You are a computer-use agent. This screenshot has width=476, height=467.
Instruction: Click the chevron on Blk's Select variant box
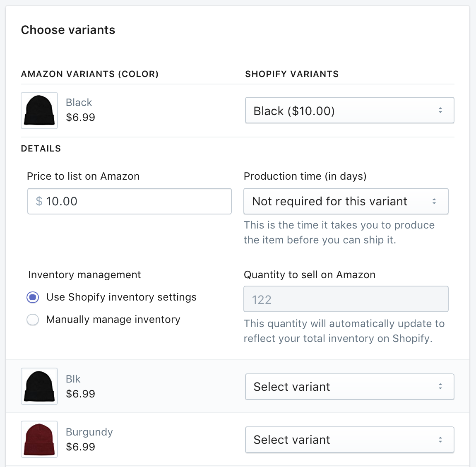pyautogui.click(x=441, y=386)
